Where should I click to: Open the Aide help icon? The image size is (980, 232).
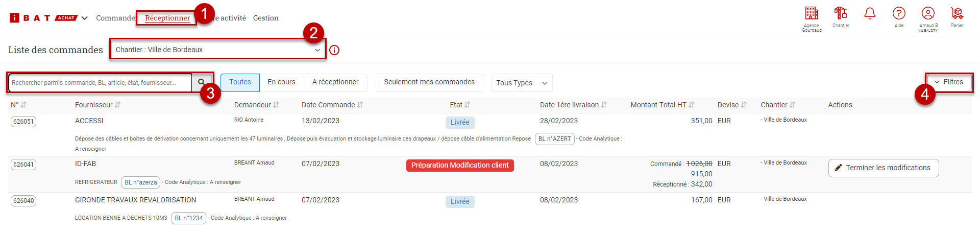(x=899, y=14)
